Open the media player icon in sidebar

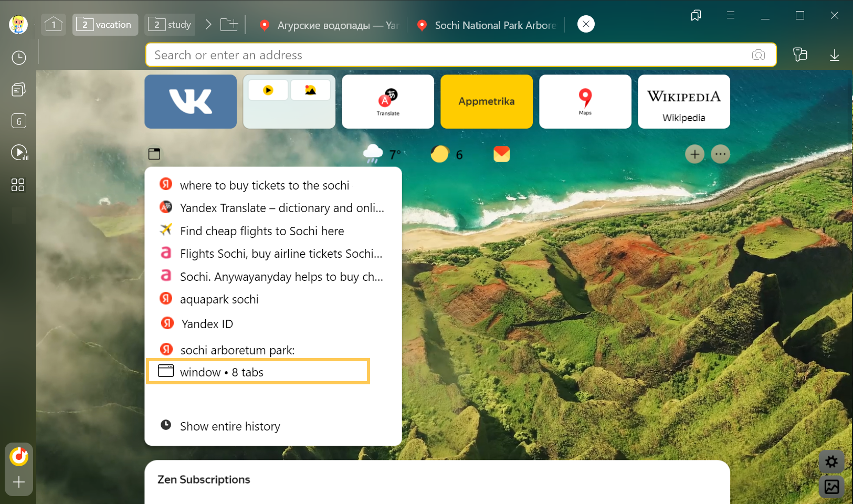(19, 153)
